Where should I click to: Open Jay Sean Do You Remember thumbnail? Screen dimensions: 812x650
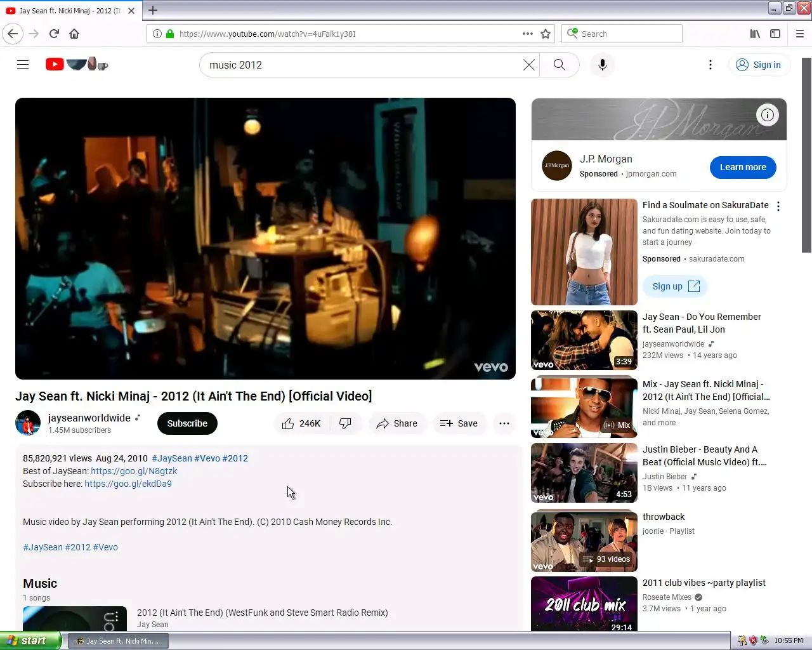(584, 340)
